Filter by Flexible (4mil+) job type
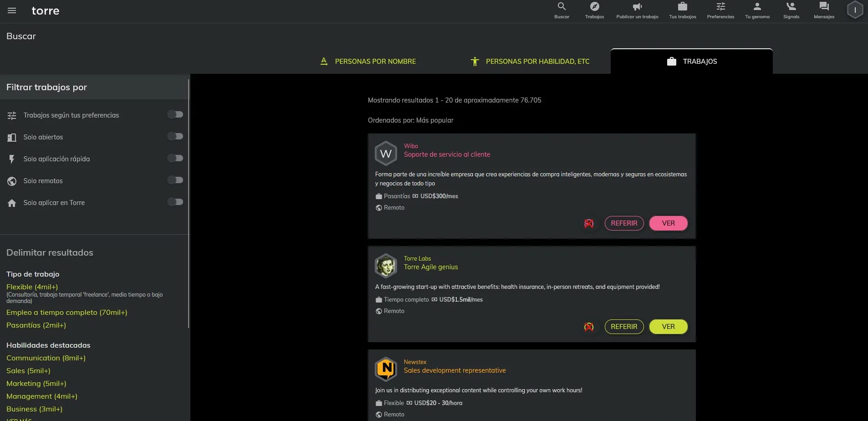 [32, 287]
